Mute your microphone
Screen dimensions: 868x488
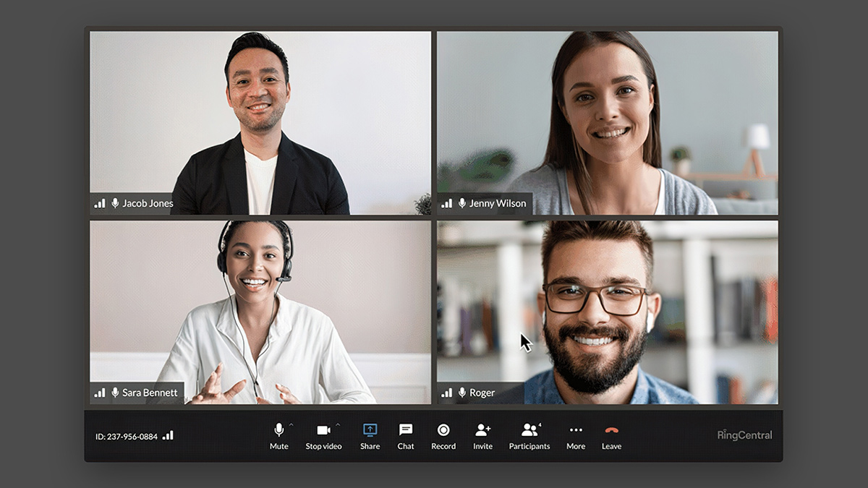point(278,429)
